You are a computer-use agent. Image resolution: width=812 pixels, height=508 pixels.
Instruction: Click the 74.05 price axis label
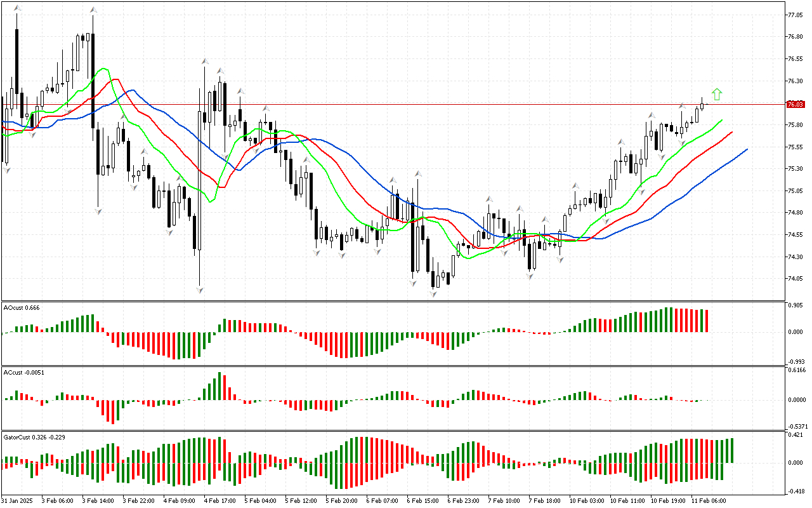click(795, 279)
